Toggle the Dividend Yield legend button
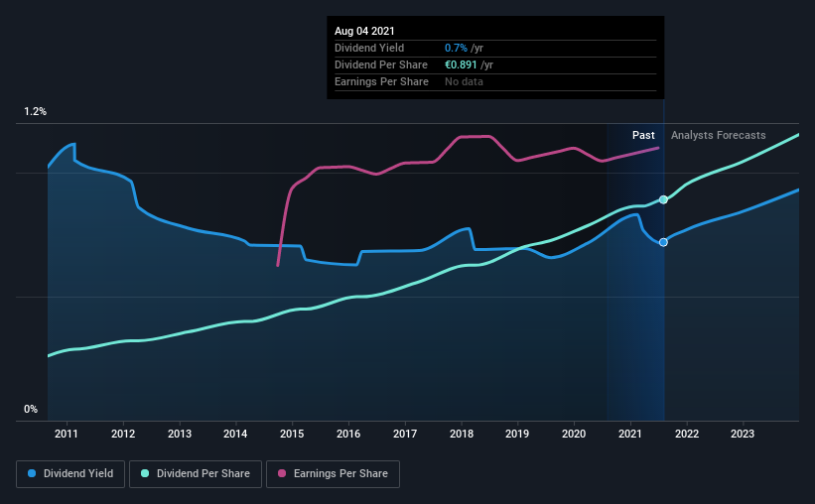Screen dimensions: 815x504 70,474
